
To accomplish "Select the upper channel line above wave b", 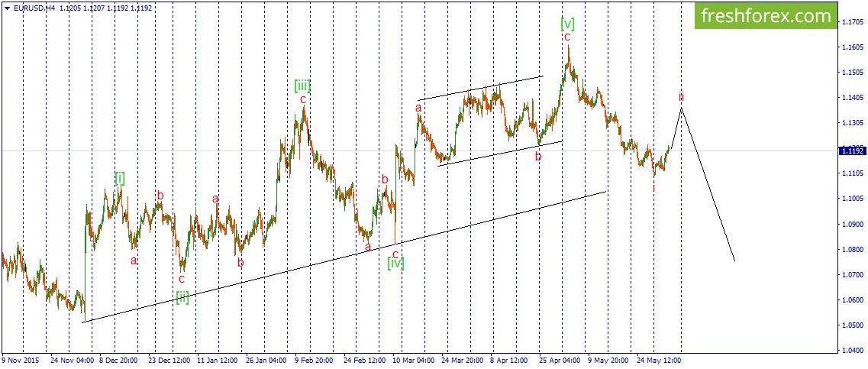I will [x=480, y=88].
